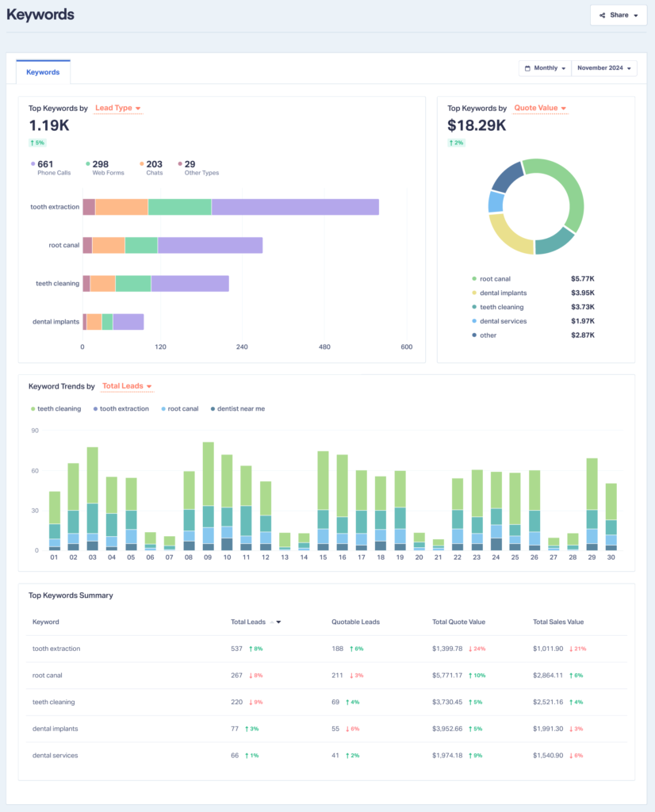Toggle root canal series in trends legend
655x812 pixels.
180,409
